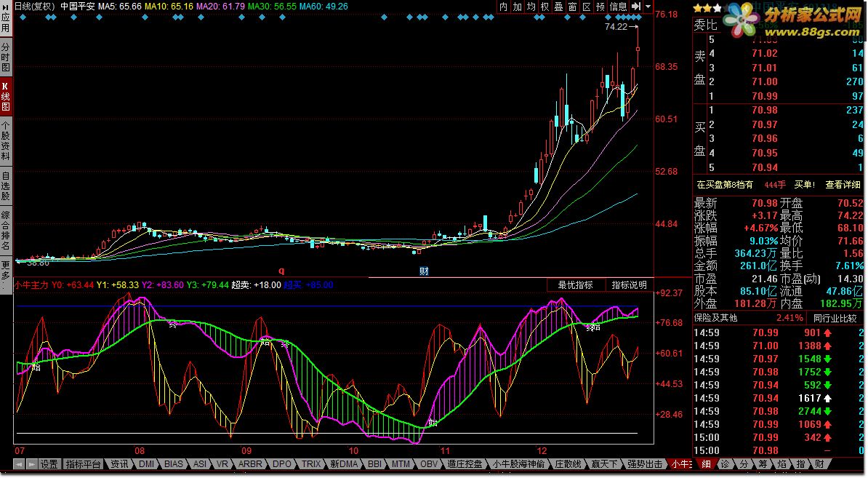Viewport: 868px width, 478px height.
Task: Switch to the DPO indicator tab
Action: [x=282, y=464]
